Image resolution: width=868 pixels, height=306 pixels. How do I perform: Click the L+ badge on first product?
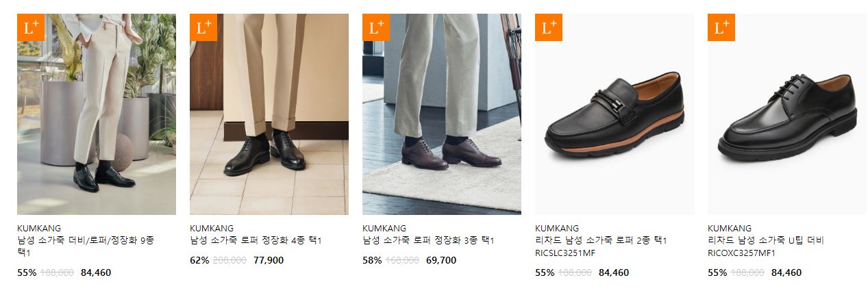(31, 27)
